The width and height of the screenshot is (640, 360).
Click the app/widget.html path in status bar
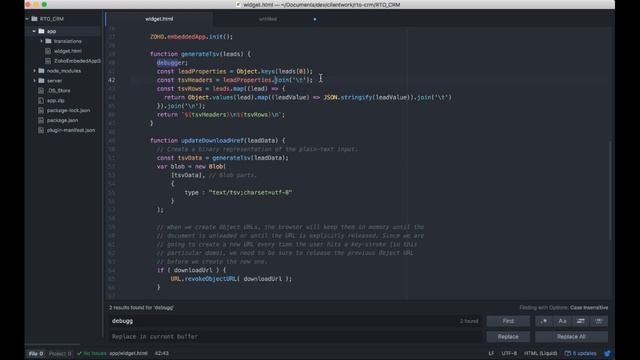pyautogui.click(x=128, y=353)
